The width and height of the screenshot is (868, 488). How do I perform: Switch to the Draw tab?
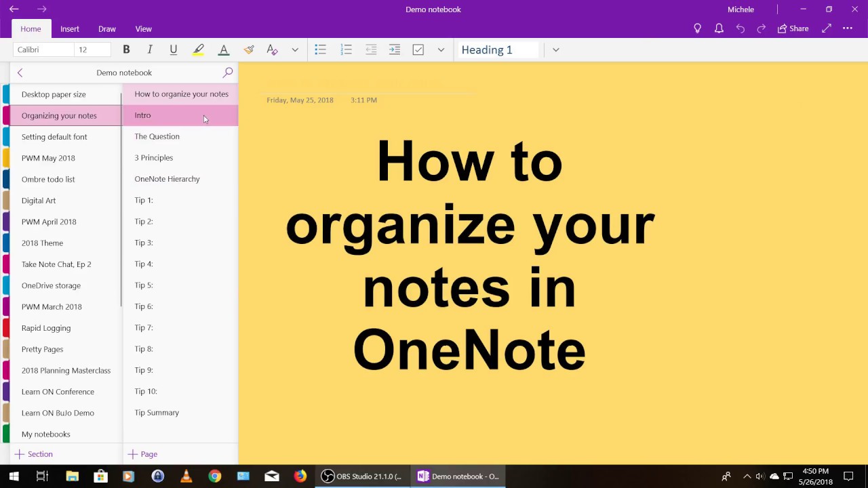click(x=107, y=29)
